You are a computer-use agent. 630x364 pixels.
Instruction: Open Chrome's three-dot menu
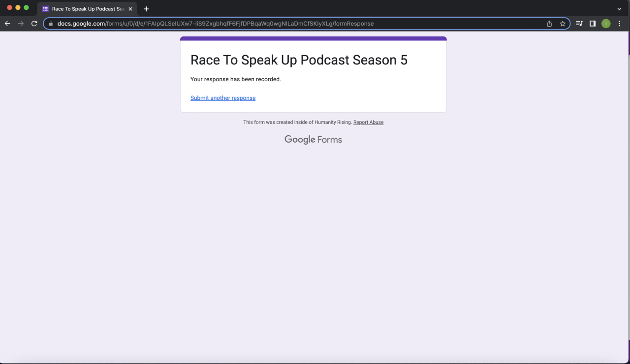[x=619, y=24]
